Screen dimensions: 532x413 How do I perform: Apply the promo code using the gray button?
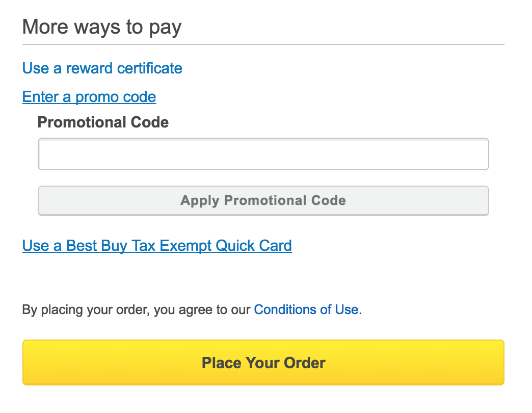click(263, 200)
